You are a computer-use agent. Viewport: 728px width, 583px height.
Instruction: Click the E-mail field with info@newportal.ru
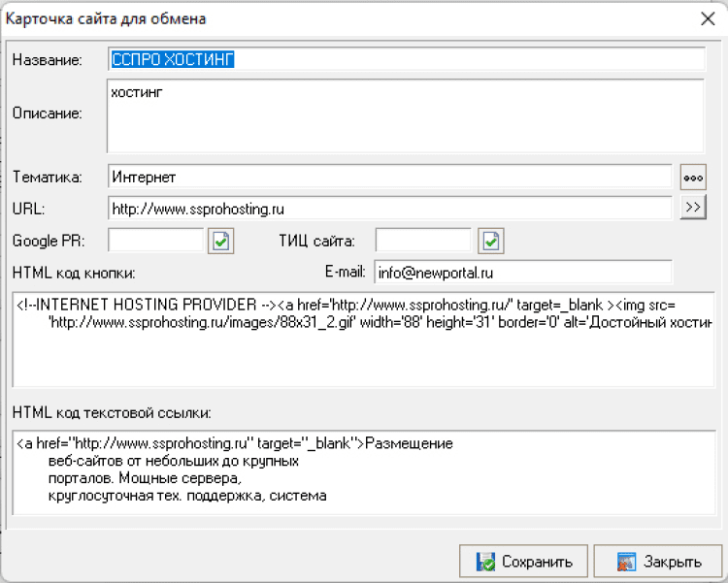pyautogui.click(x=523, y=273)
